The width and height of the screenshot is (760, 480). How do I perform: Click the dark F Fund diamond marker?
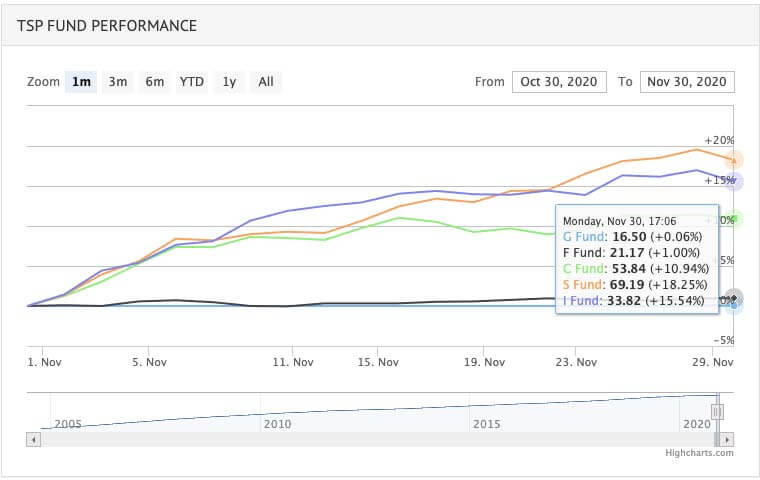(x=734, y=297)
